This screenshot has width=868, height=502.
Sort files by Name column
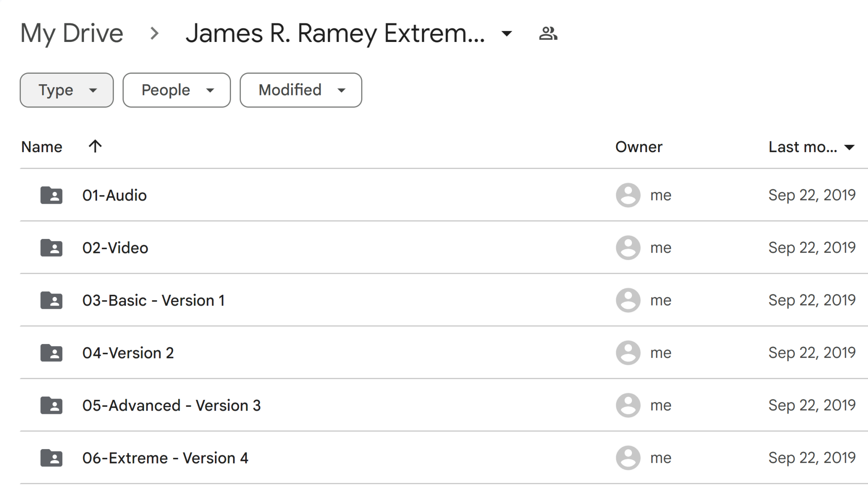click(41, 147)
